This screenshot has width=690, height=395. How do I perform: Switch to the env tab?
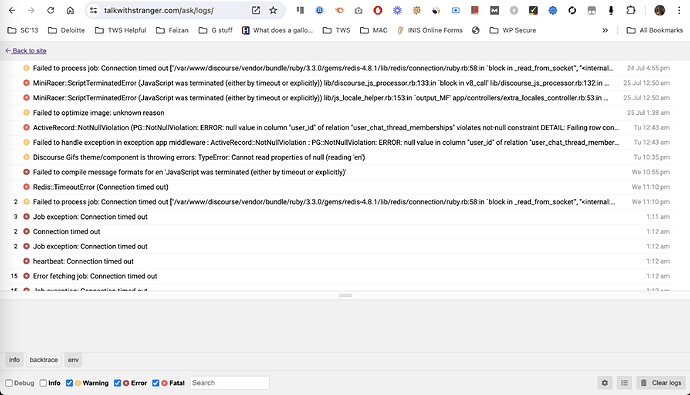(73, 360)
